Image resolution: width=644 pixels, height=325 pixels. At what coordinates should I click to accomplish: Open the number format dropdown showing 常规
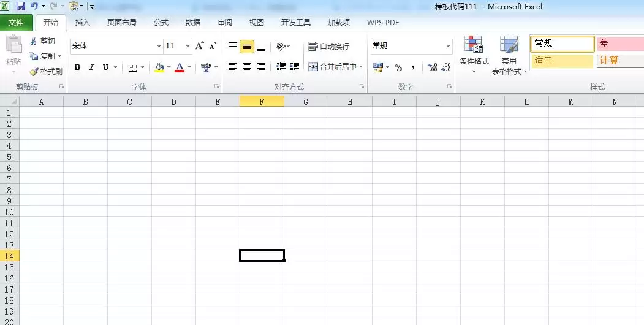tap(448, 46)
